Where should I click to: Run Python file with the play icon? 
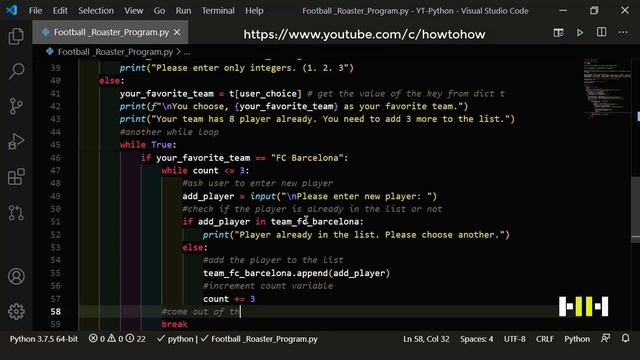point(580,33)
